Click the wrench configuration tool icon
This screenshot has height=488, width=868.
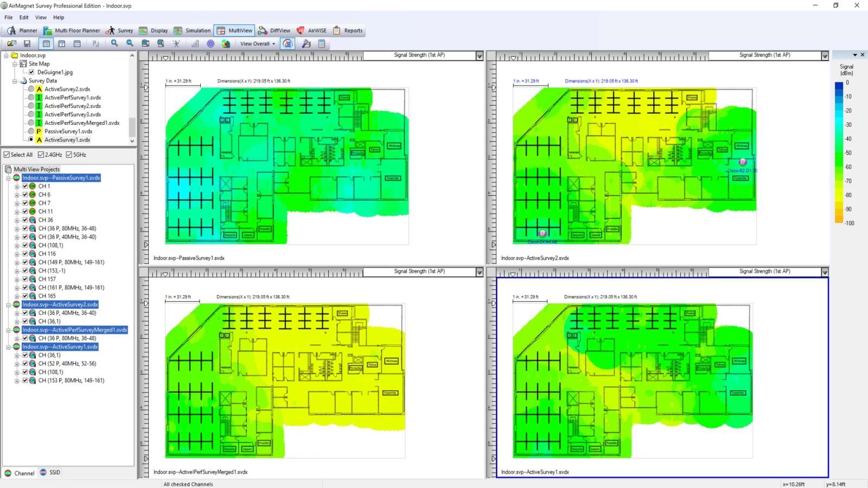[306, 43]
